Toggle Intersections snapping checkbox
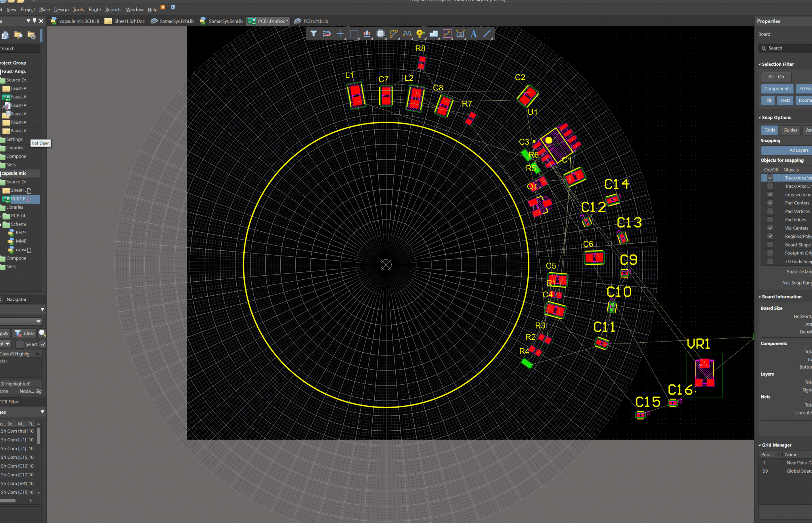812x523 pixels. [770, 195]
